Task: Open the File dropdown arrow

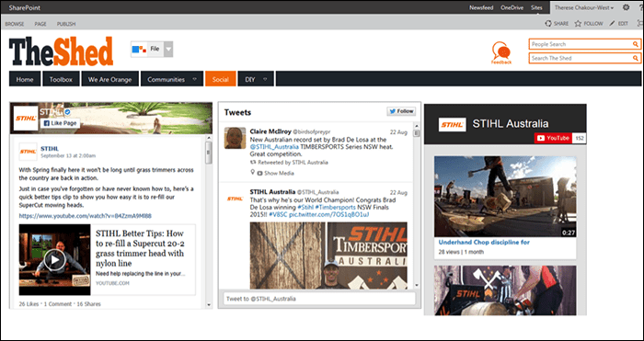Action: pos(168,50)
